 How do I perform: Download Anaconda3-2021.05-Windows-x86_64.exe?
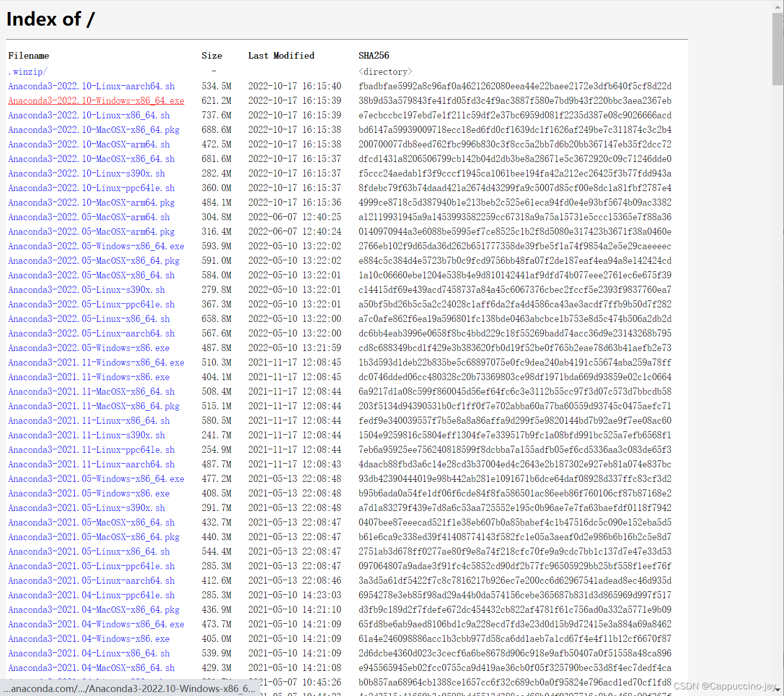tap(96, 479)
